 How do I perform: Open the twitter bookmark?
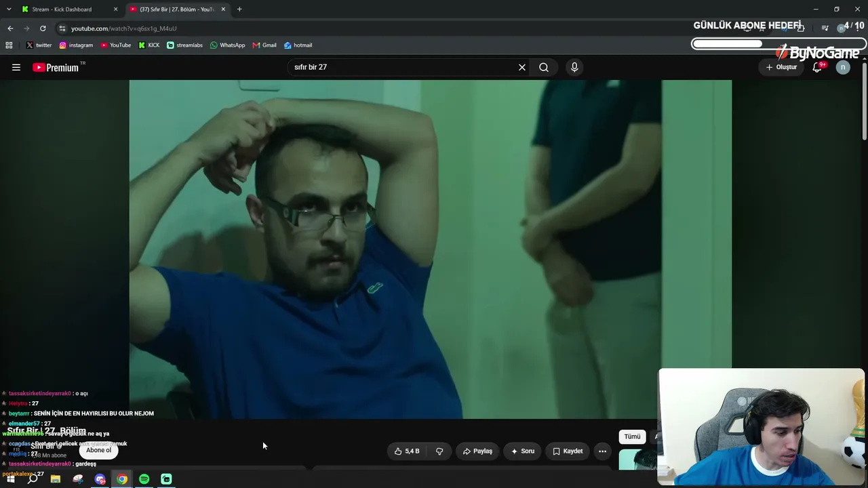(39, 45)
